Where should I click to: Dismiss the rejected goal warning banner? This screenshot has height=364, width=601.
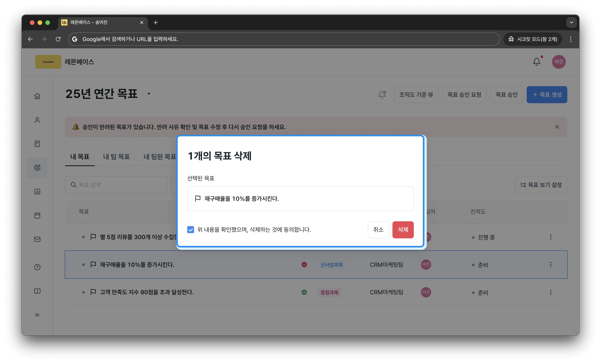coord(557,127)
